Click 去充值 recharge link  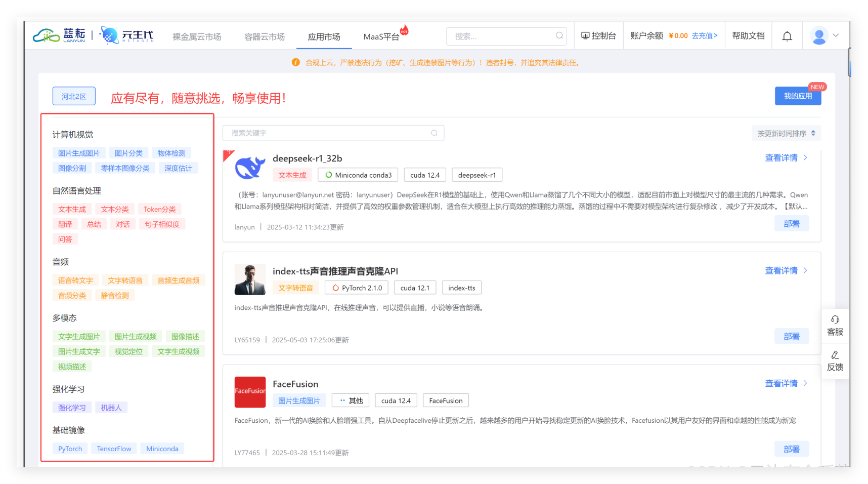click(x=705, y=35)
